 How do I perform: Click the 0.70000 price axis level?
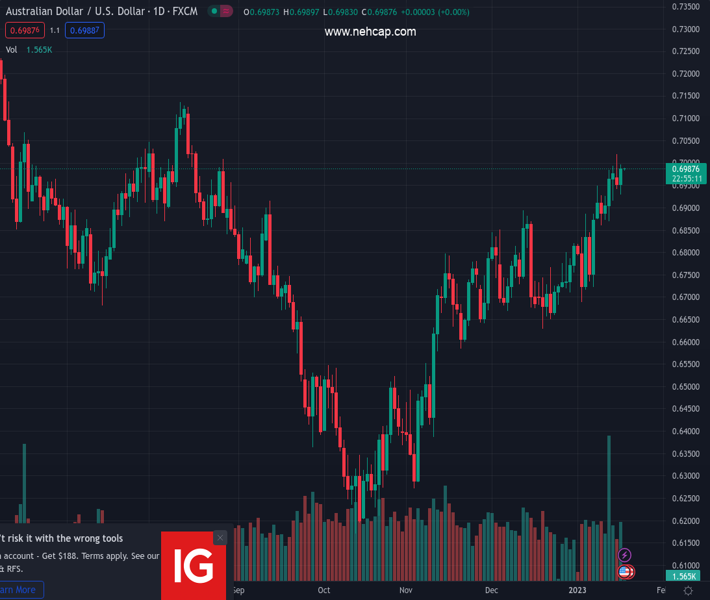(686, 161)
